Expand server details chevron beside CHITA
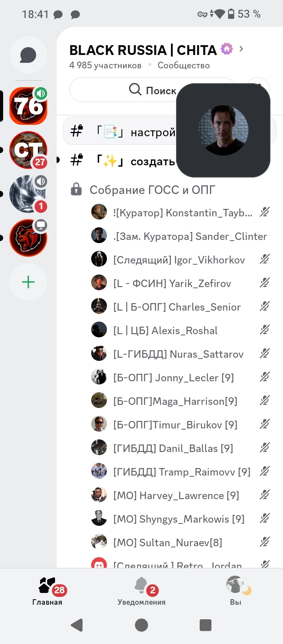The height and width of the screenshot is (644, 283). coord(241,49)
